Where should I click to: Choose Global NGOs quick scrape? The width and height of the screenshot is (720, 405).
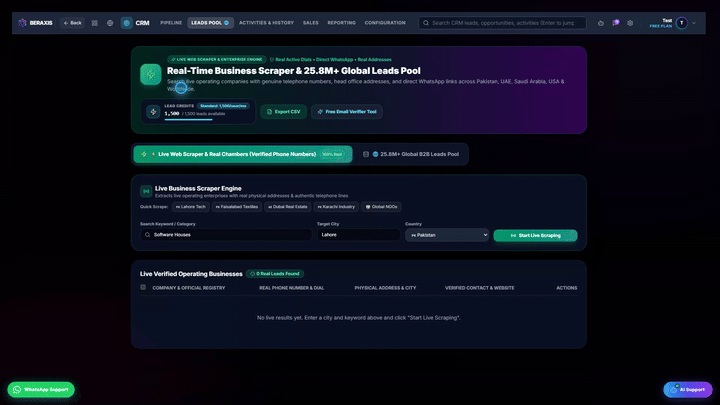click(x=381, y=207)
